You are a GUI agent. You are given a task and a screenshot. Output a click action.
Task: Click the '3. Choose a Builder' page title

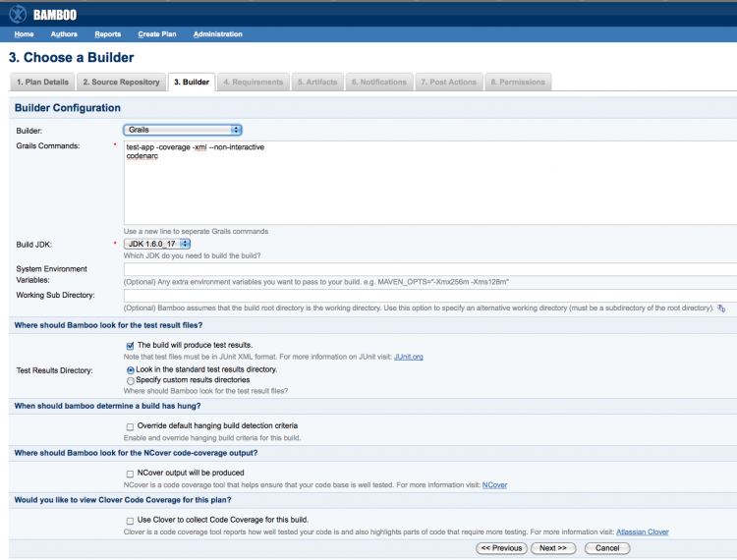pos(72,57)
